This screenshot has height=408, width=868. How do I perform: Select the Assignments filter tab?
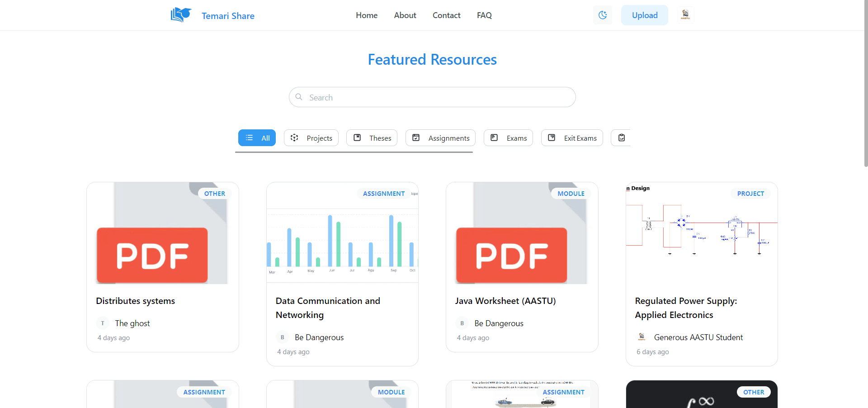click(x=440, y=138)
